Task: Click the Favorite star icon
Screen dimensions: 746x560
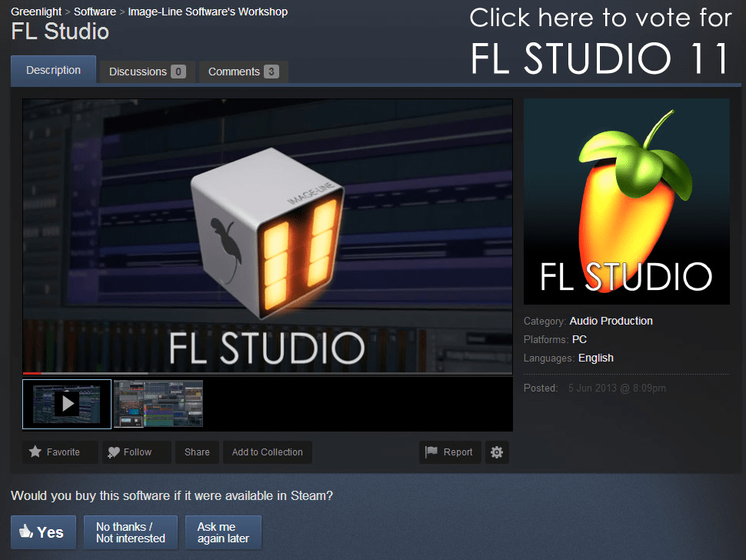Action: coord(34,452)
